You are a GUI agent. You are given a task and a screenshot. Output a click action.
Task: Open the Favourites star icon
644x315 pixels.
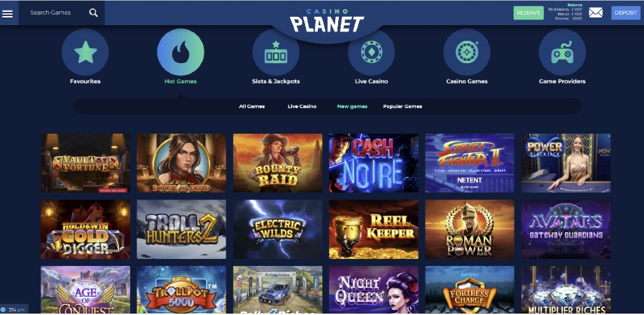click(85, 52)
